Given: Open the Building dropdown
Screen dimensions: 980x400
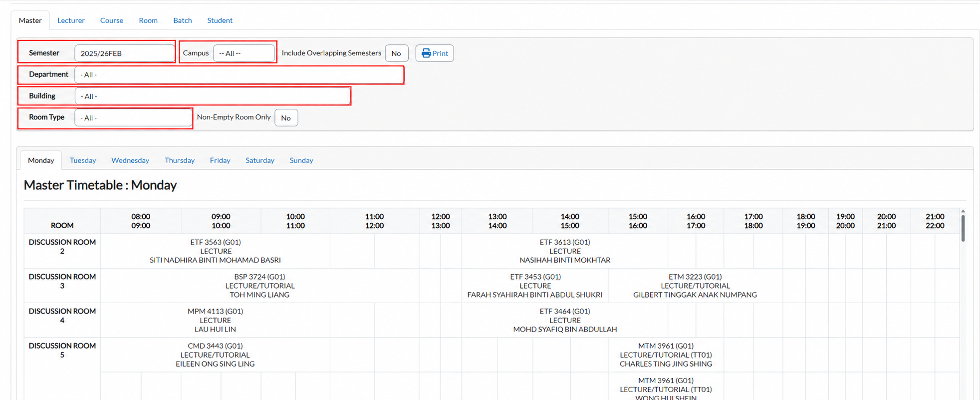Looking at the screenshot, I should coord(212,96).
